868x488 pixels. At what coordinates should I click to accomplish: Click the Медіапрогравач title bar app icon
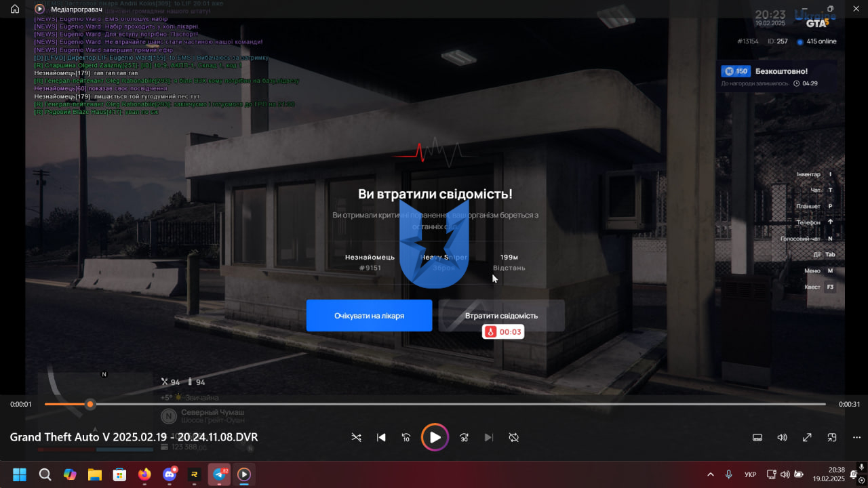click(39, 9)
